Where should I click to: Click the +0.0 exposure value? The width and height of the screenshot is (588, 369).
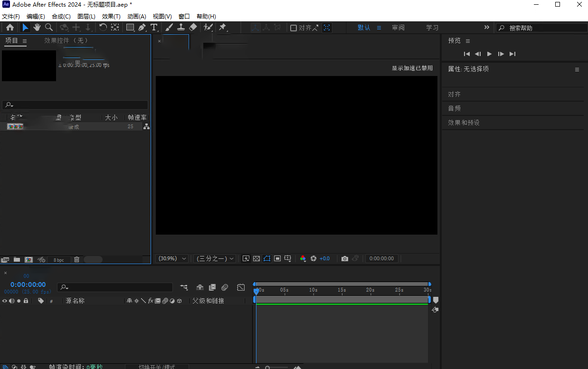point(325,258)
